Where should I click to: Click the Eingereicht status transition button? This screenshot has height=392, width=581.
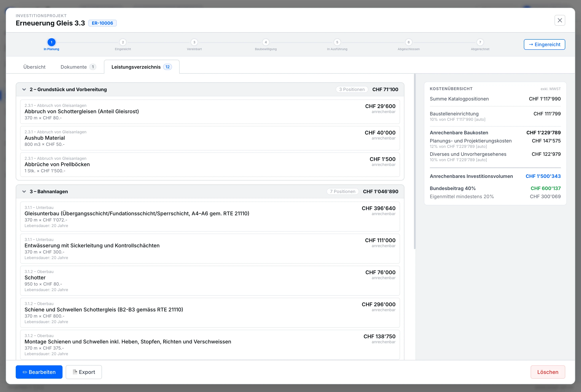544,44
